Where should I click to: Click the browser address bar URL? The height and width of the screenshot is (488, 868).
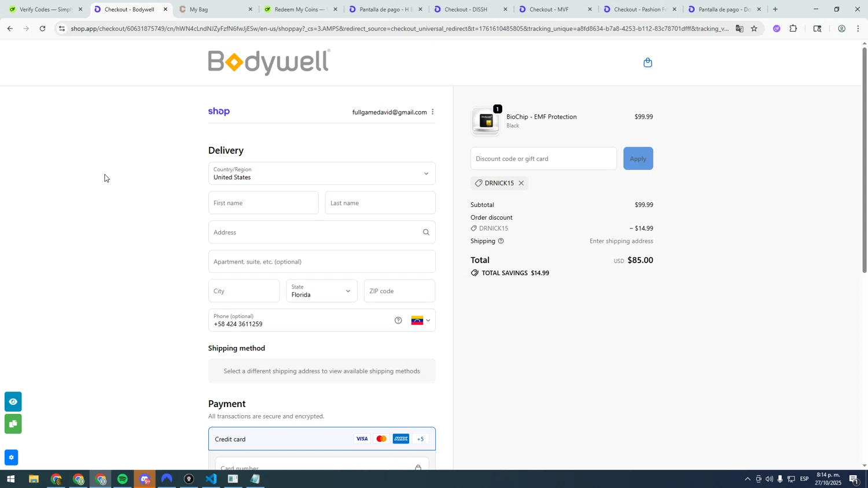[399, 28]
